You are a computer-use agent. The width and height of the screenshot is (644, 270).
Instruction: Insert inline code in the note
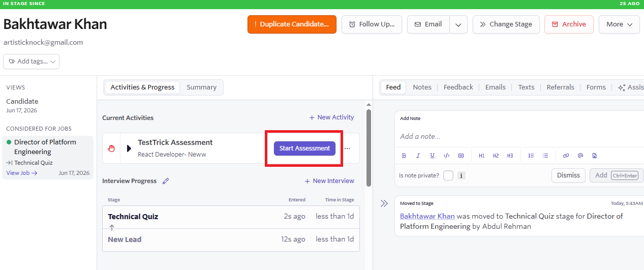click(446, 156)
